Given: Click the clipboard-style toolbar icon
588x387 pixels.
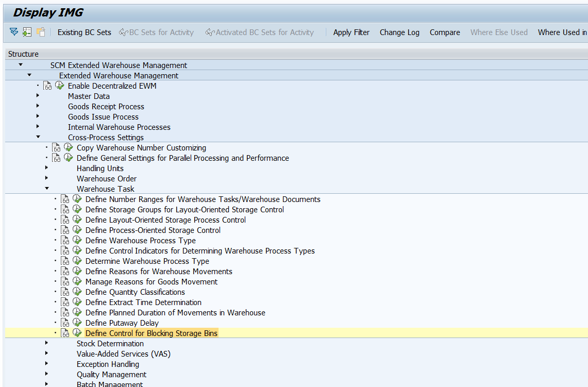Looking at the screenshot, I should (x=41, y=32).
